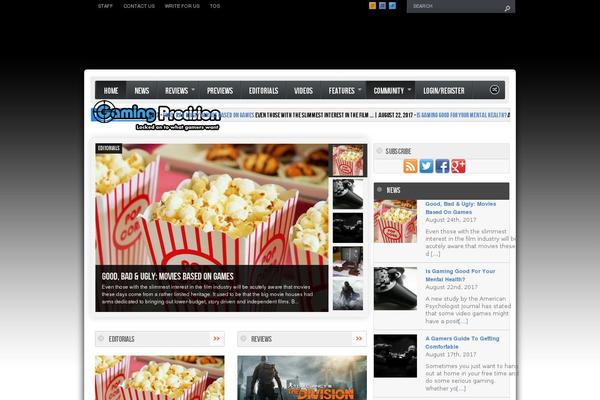This screenshot has height=400, width=600.
Task: Open the Previews menu item
Action: [220, 91]
